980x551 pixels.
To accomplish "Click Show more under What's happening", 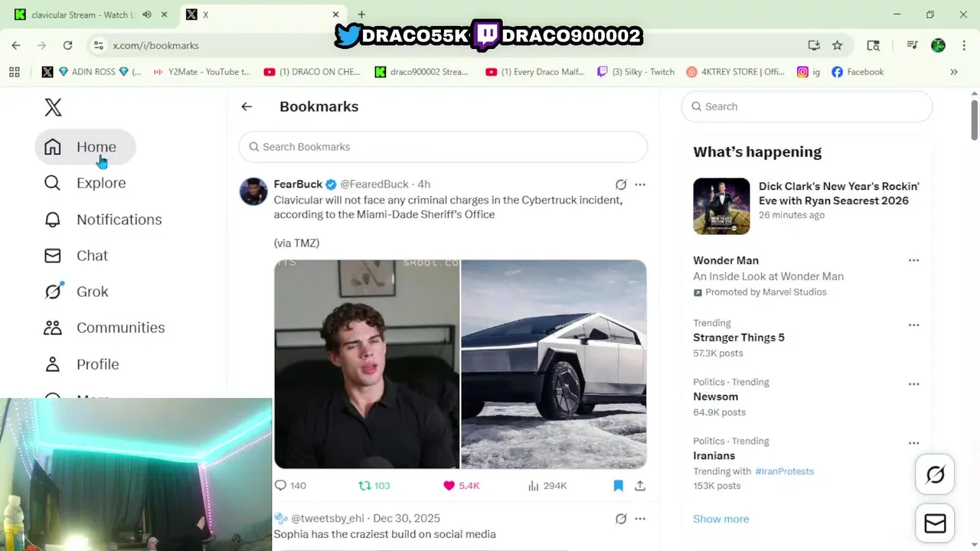I will 720,519.
